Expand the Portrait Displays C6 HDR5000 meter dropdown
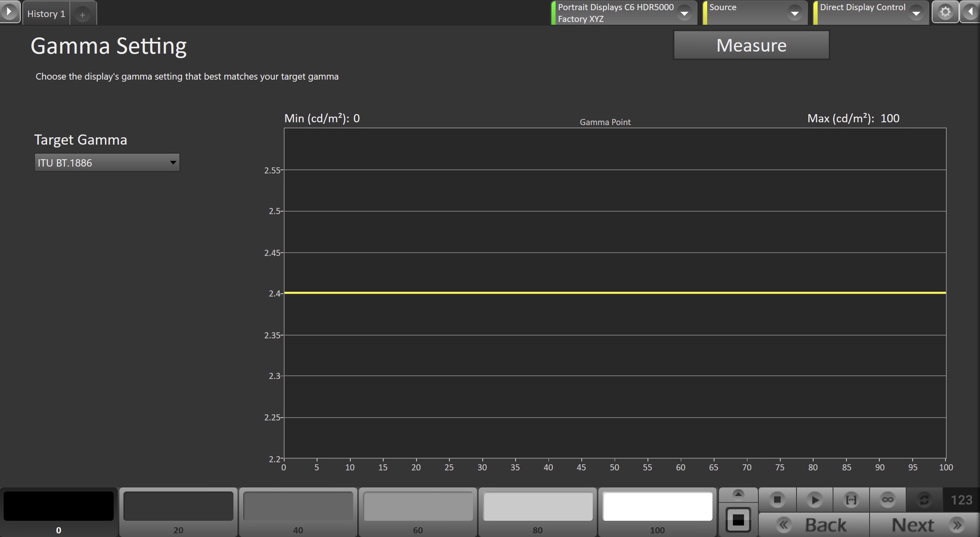Image resolution: width=980 pixels, height=537 pixels. point(684,13)
